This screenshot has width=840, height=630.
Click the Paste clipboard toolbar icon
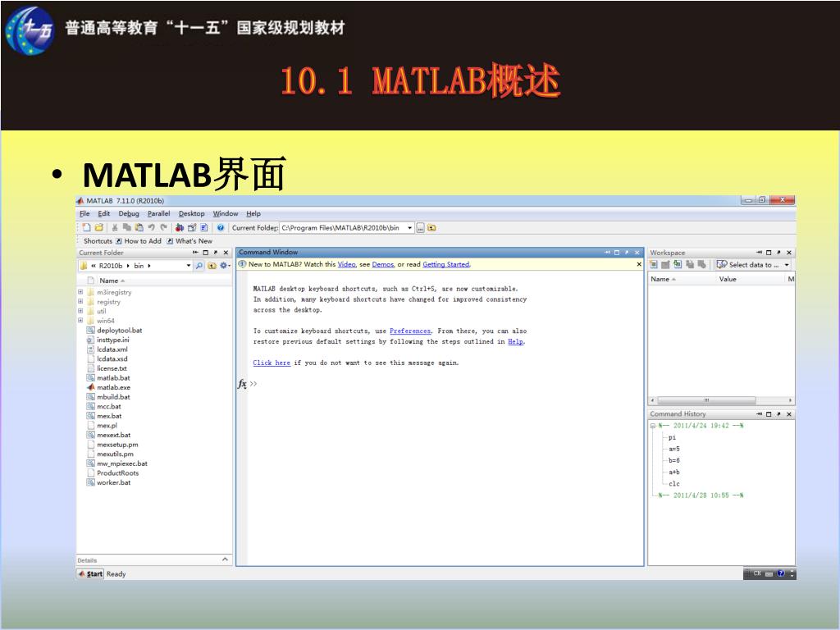pos(139,228)
